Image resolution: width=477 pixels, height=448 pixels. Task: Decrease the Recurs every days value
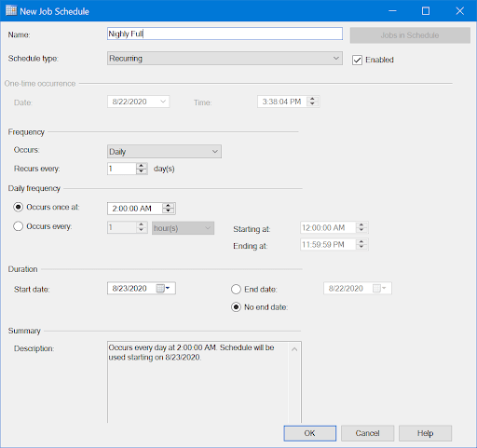point(142,171)
